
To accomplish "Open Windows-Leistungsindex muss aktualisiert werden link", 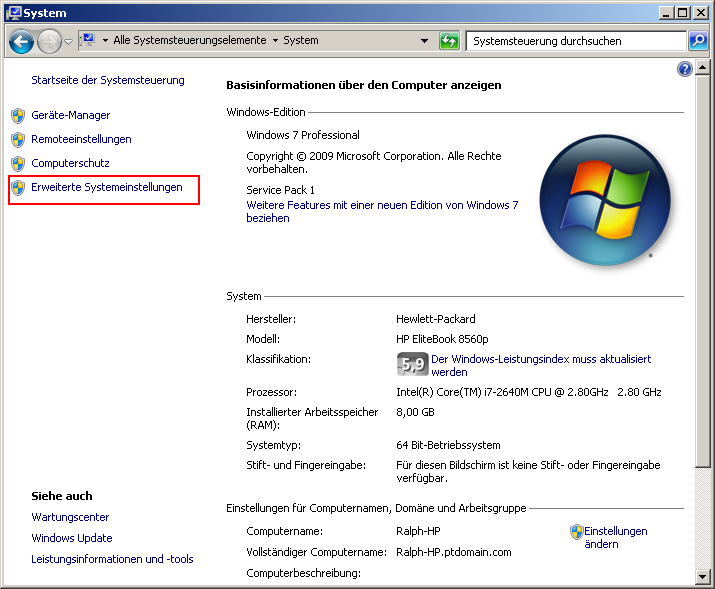I will (x=541, y=366).
